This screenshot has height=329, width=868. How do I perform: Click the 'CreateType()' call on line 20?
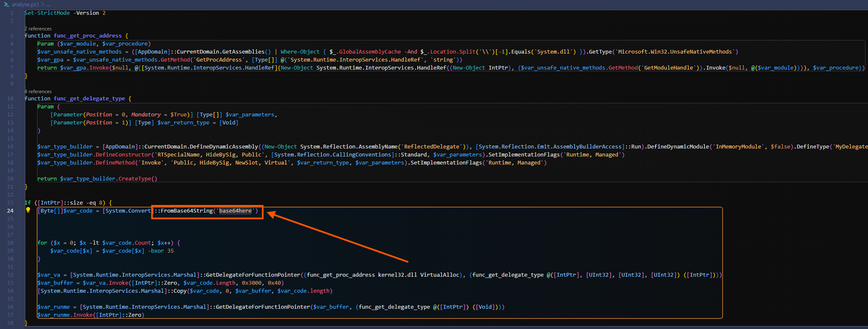tap(138, 179)
